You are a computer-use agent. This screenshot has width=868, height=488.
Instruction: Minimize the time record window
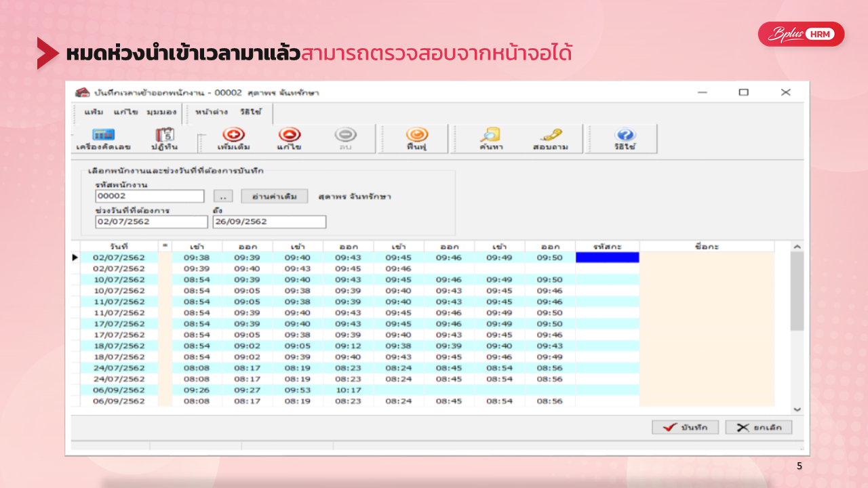(702, 92)
